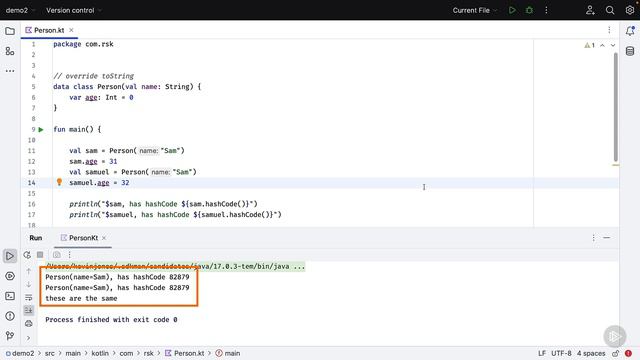This screenshot has width=640, height=360.
Task: Click the print icon in Run console
Action: (x=29, y=324)
